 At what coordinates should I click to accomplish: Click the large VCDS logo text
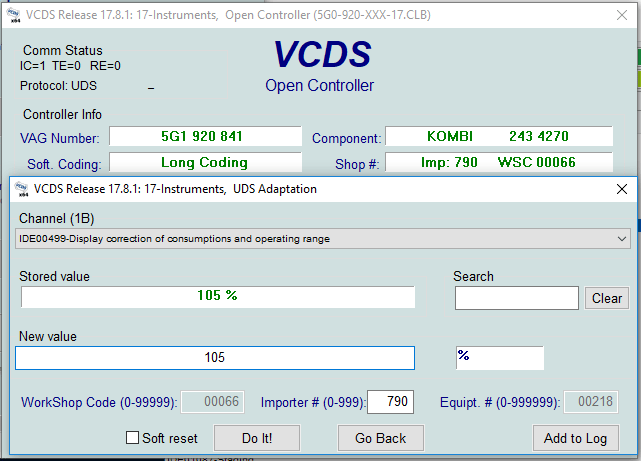(323, 54)
